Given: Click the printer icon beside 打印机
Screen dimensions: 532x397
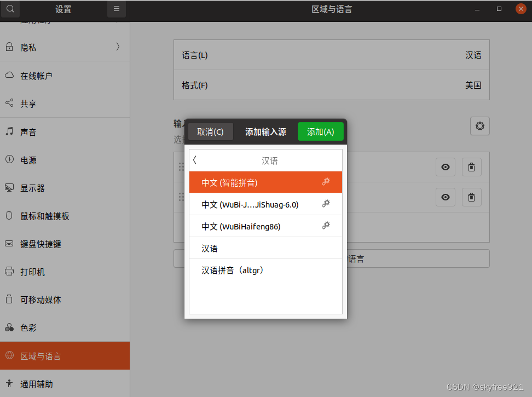Looking at the screenshot, I should click(9, 271).
